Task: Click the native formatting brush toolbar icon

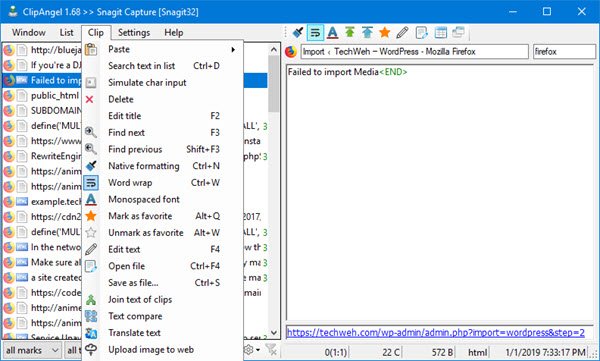Action: [298, 33]
